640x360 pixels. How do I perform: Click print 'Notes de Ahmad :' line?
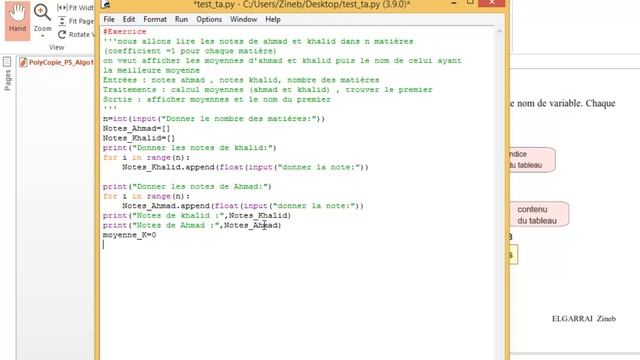click(x=192, y=225)
